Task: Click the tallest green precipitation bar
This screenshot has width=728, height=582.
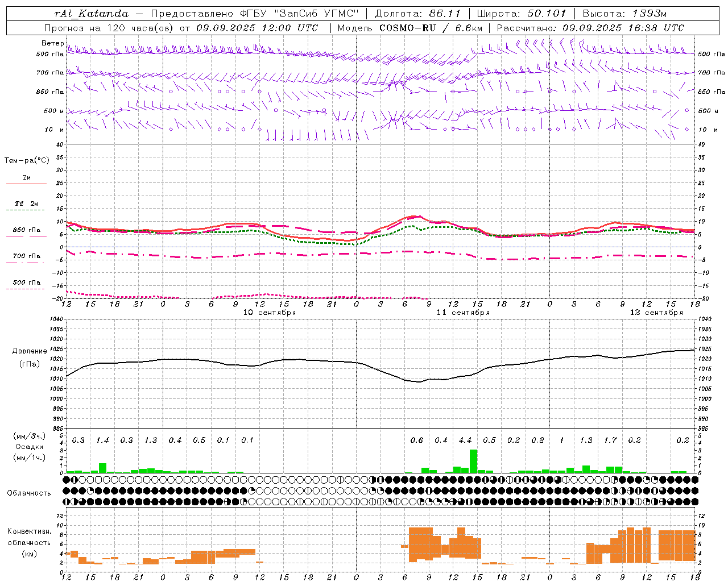Action: [473, 461]
